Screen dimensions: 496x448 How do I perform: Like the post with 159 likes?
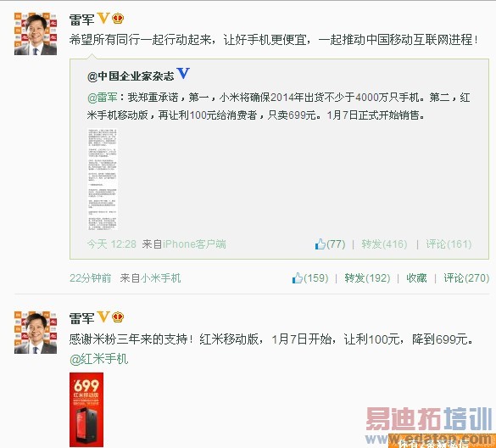[x=298, y=278]
